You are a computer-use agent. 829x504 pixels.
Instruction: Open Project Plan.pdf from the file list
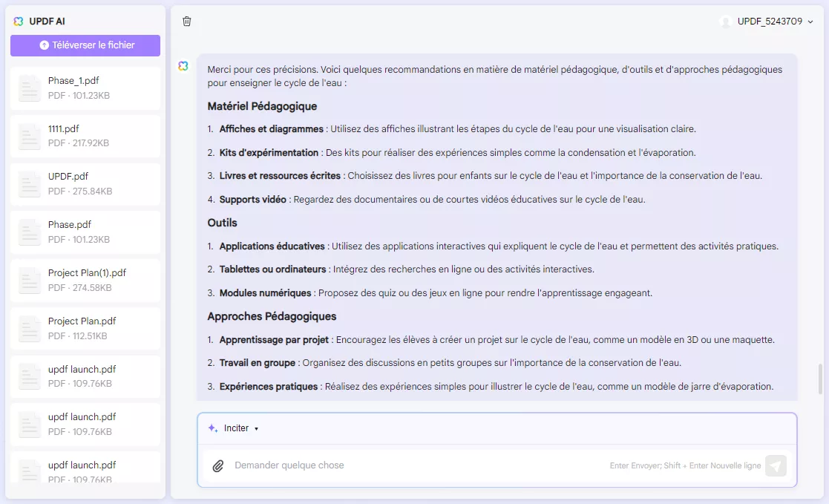(x=85, y=327)
